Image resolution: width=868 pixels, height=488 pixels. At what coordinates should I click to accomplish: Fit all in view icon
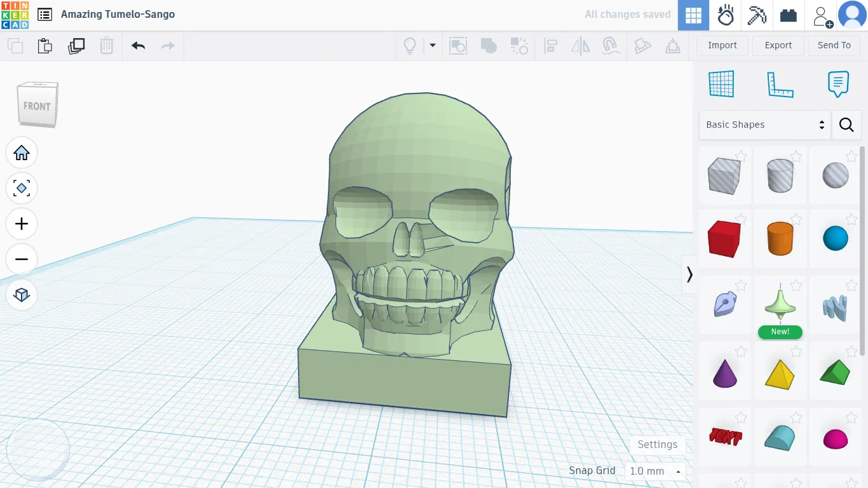click(x=22, y=189)
